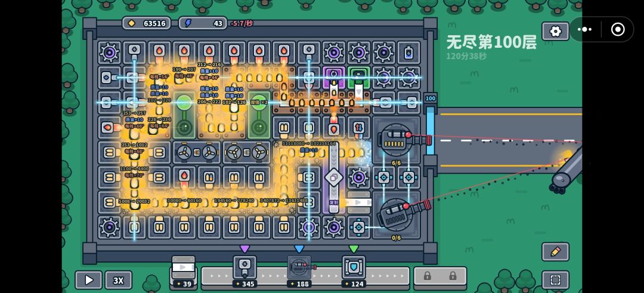
Task: Click the blue 100 gate indicator
Action: coord(430,98)
